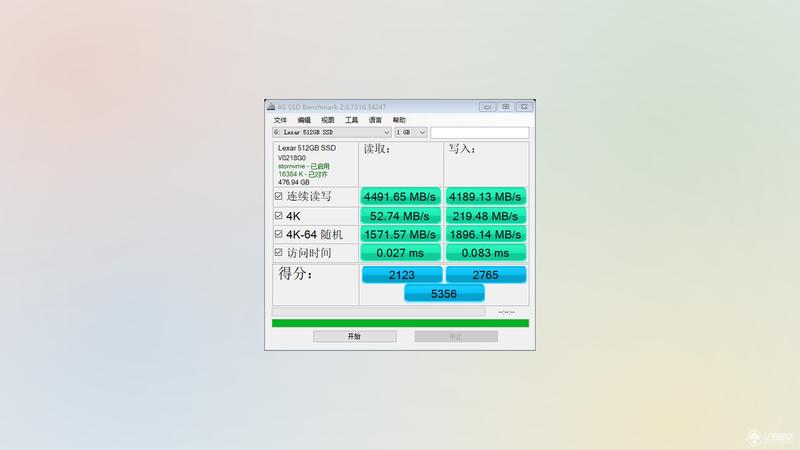Image resolution: width=800 pixels, height=450 pixels.
Task: Maximize the AS SSD Benchmark window
Action: click(x=506, y=107)
